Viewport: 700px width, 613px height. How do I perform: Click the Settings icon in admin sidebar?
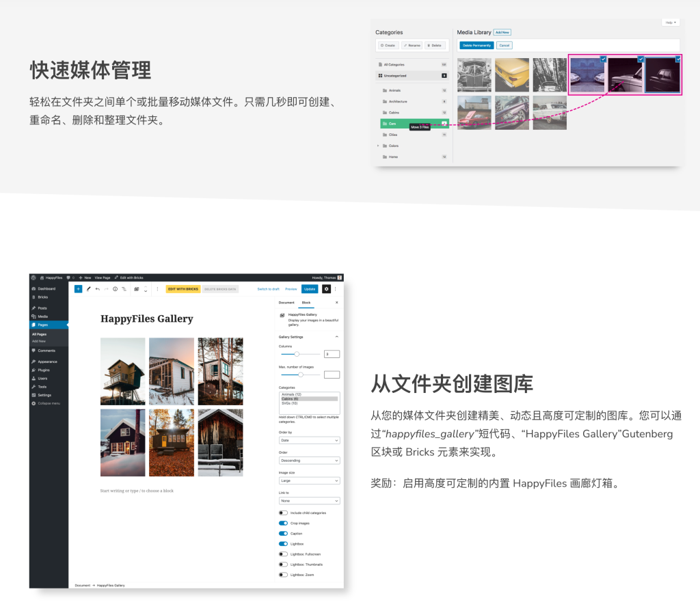33,395
